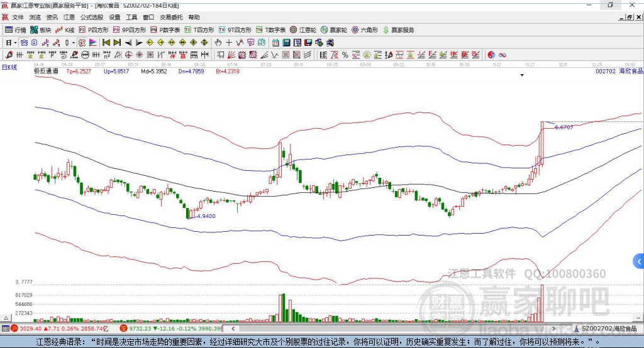Open the 六角形 hexagon tool
The image size is (644, 348).
pos(365,30)
